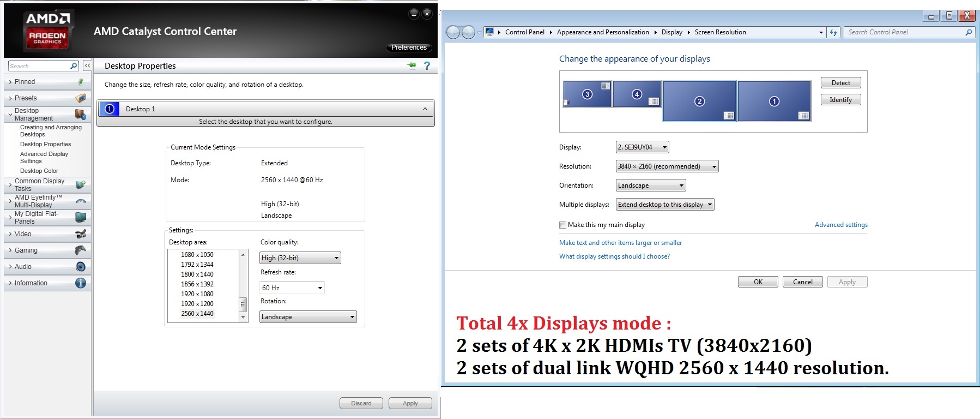Select display 1 in monitor arrangement
Screen dimensions: 980x419
[774, 101]
